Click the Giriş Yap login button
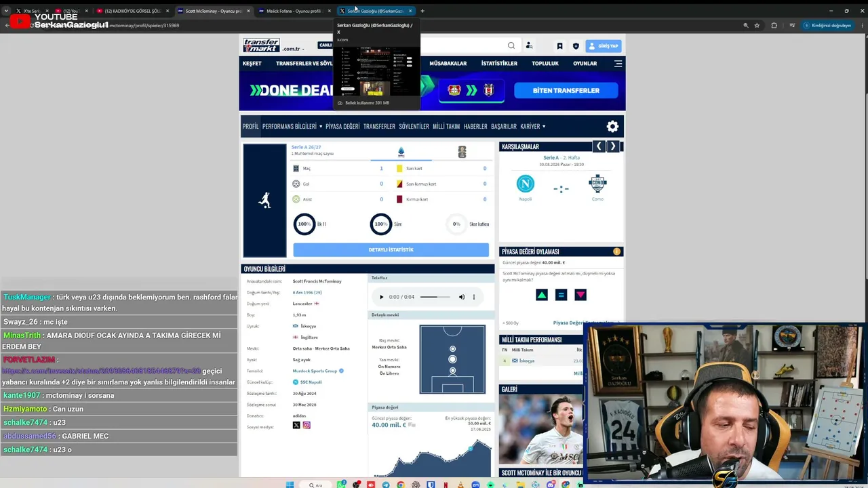868x488 pixels. pyautogui.click(x=604, y=46)
